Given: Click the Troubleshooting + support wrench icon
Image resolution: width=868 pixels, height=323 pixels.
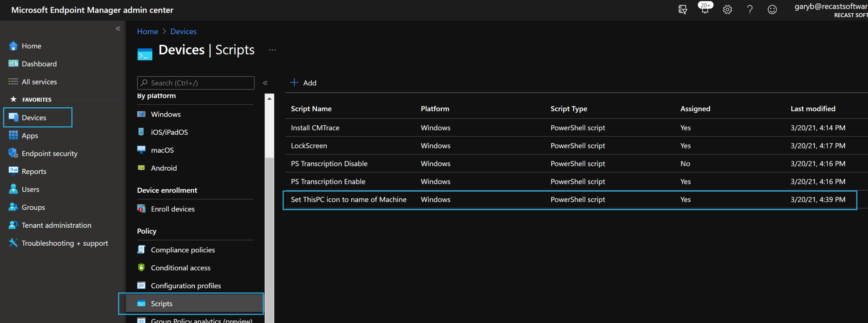Looking at the screenshot, I should coord(13,243).
